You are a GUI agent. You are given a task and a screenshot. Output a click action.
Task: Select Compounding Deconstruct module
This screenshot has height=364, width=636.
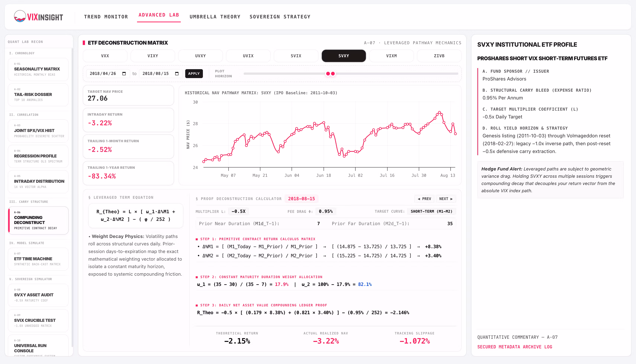tap(38, 220)
